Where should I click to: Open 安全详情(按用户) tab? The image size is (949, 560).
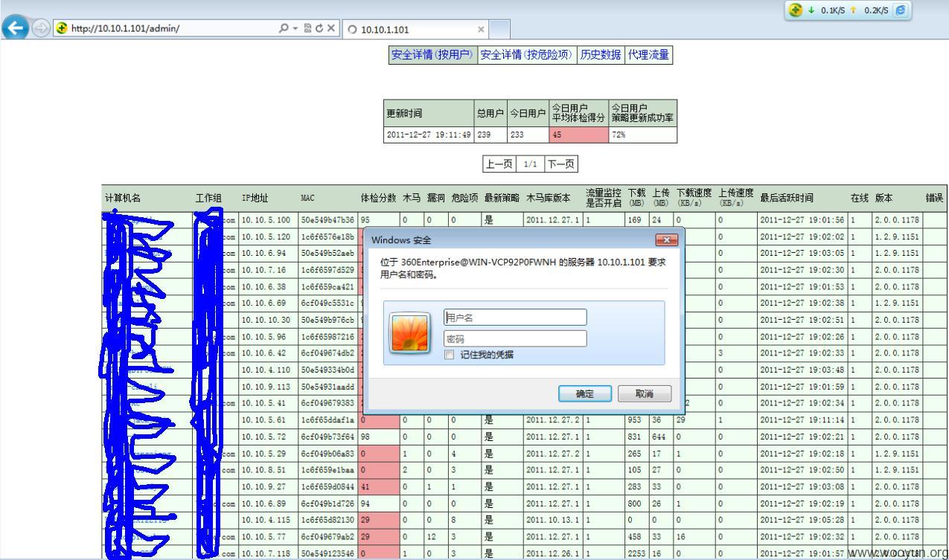pos(432,54)
